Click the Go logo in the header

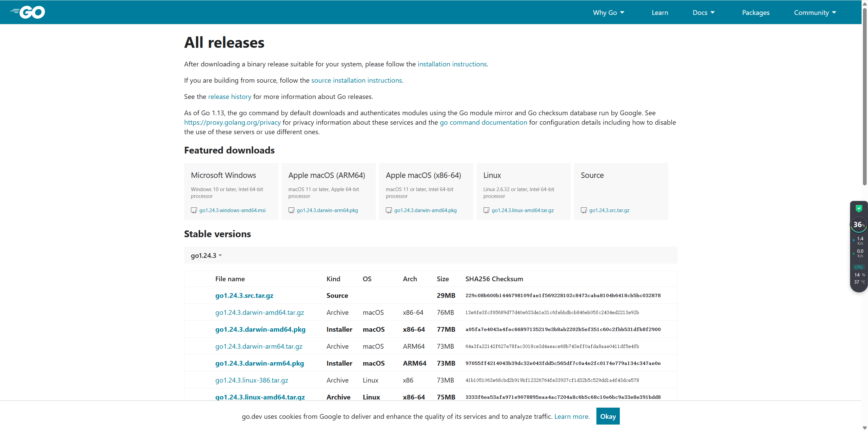pyautogui.click(x=28, y=13)
